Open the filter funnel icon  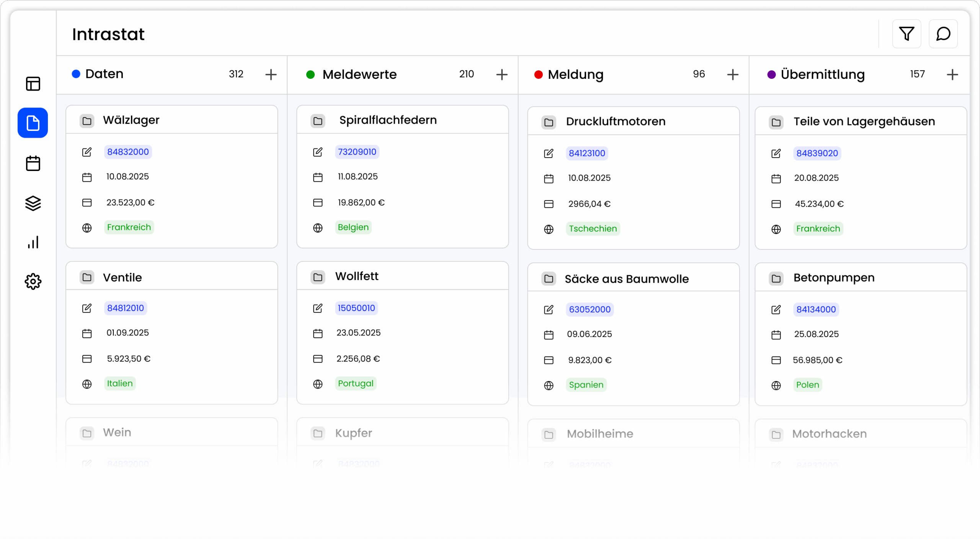pyautogui.click(x=906, y=34)
